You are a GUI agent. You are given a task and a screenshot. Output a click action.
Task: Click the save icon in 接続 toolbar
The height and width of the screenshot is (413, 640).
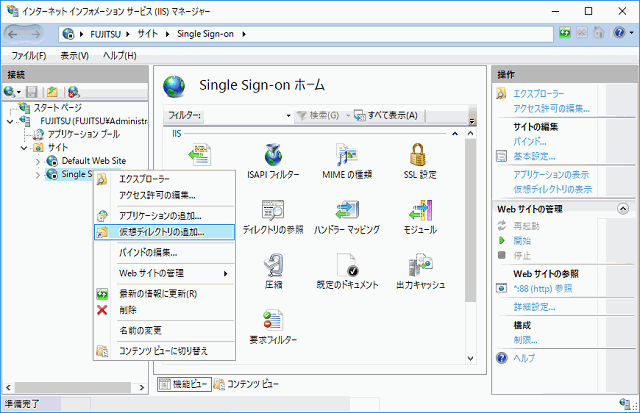tap(31, 92)
